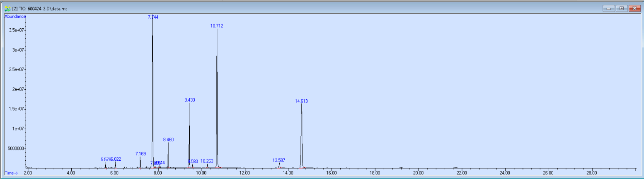Maximize the TIC chromatogram window

(622, 8)
